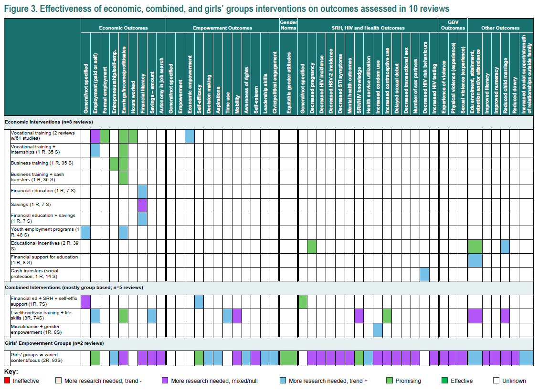Click 'Financial education + savings' row label
This screenshot has height=392, width=538.
pyautogui.click(x=43, y=218)
